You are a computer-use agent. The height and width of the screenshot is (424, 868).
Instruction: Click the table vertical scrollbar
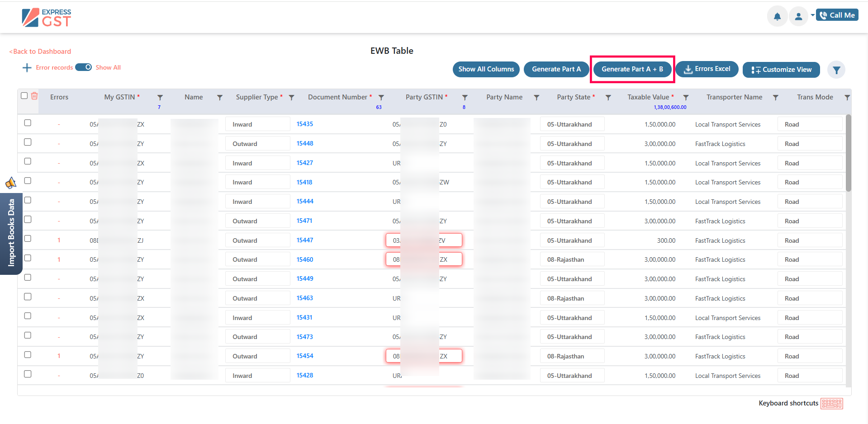point(848,154)
